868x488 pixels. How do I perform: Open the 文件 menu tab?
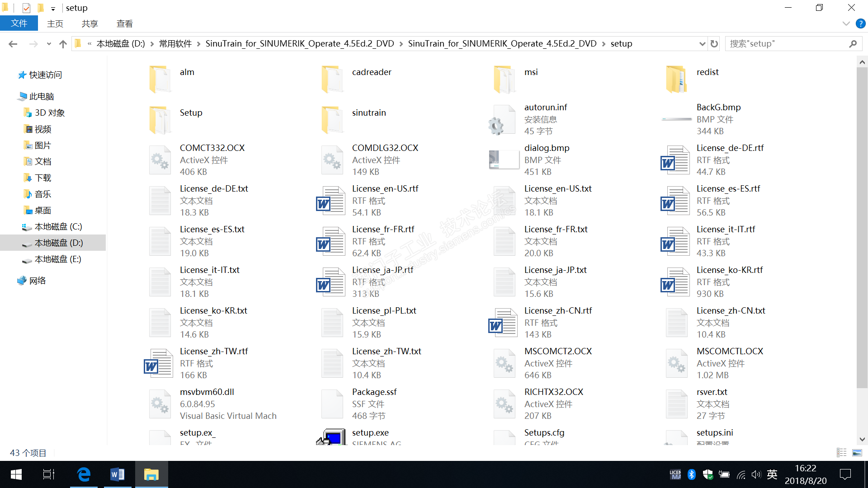pos(19,23)
